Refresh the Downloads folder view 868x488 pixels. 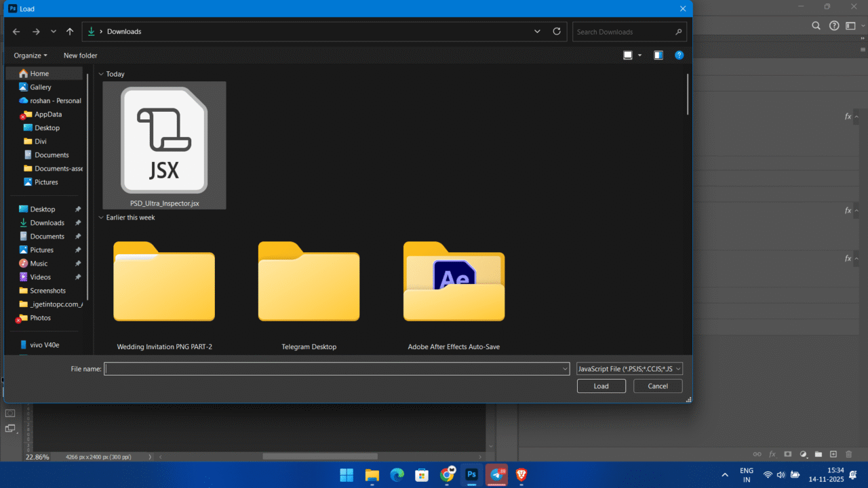pyautogui.click(x=557, y=31)
